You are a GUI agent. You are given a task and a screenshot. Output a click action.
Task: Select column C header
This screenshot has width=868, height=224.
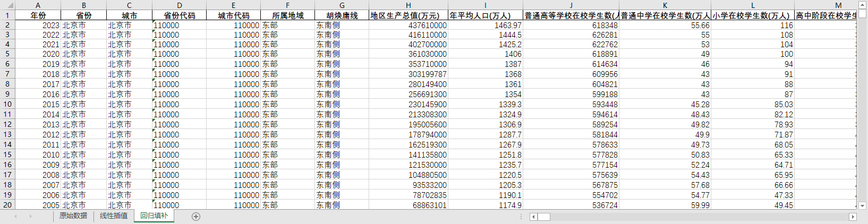(x=129, y=5)
